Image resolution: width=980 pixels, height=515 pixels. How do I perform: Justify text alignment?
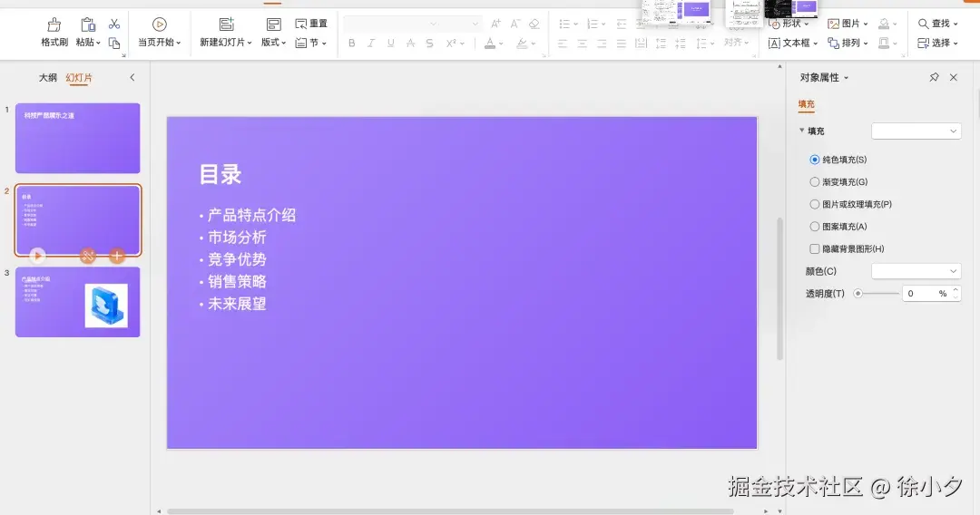pos(621,44)
